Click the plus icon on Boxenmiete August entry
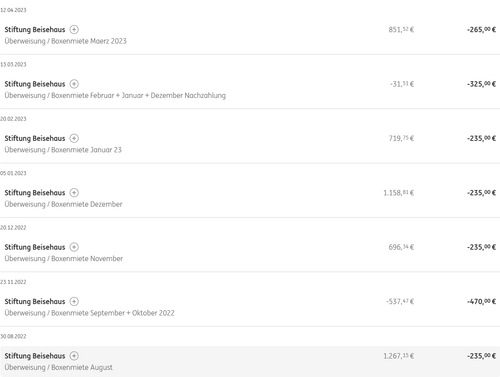This screenshot has height=377, width=500. [74, 356]
